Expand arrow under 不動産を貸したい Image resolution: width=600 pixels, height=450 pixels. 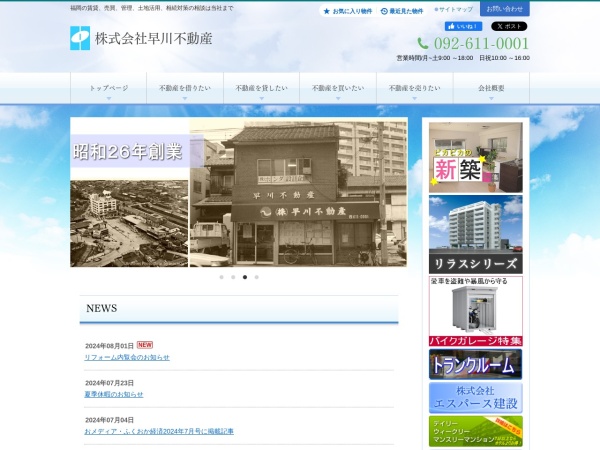tap(262, 99)
